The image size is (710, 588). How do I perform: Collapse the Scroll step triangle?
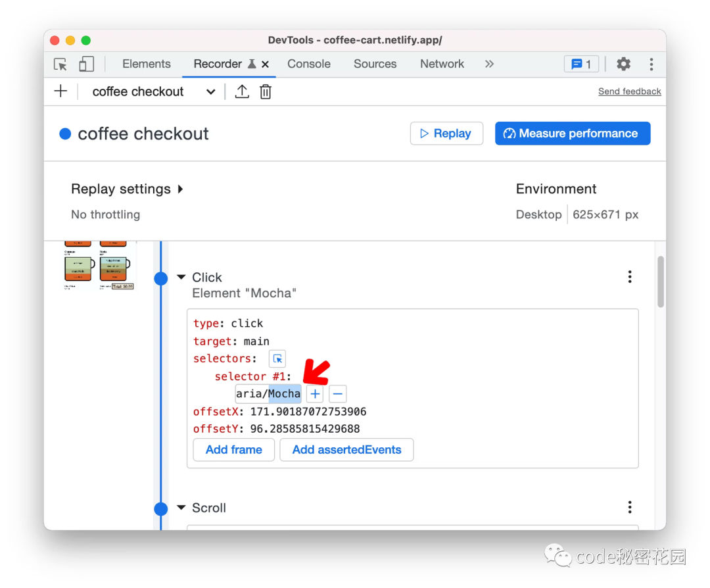(x=181, y=507)
